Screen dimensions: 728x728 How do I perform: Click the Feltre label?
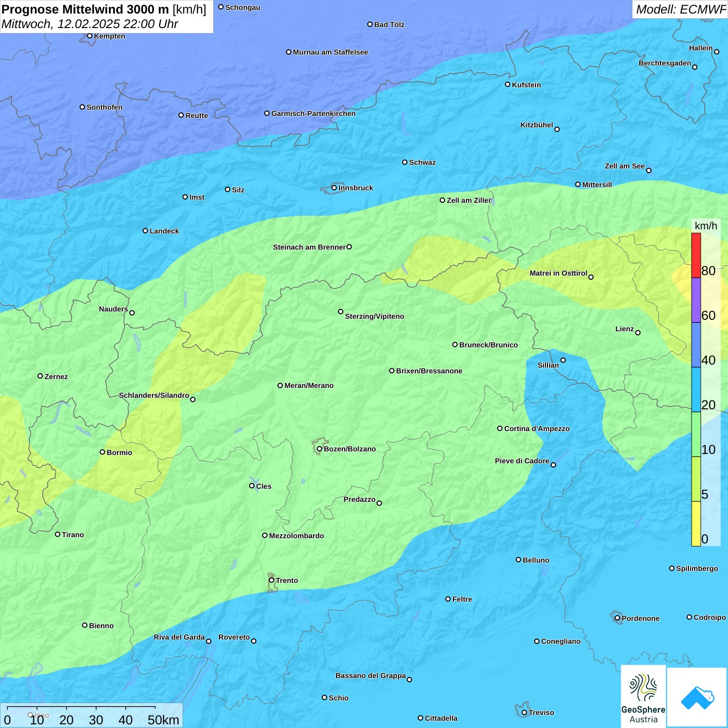tap(462, 599)
